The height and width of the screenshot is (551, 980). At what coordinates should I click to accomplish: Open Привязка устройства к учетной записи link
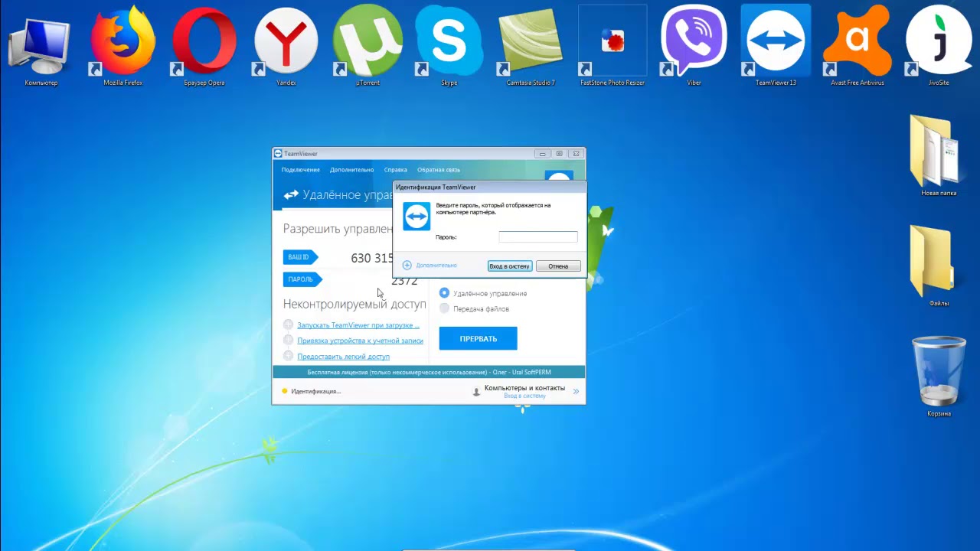361,341
